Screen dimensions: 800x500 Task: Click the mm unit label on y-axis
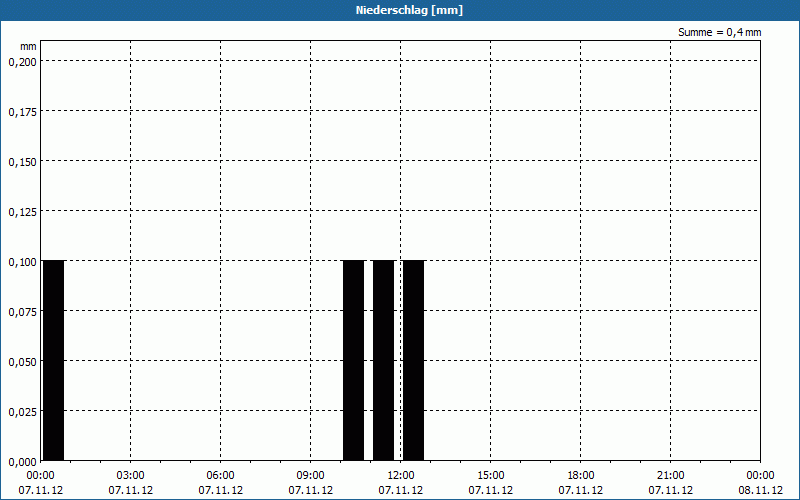28,46
